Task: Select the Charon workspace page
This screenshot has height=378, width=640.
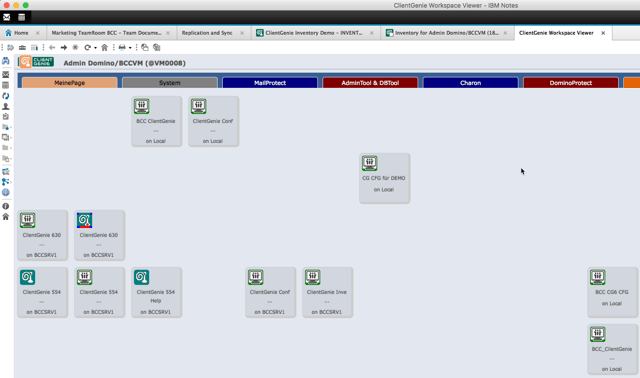Action: [x=471, y=83]
